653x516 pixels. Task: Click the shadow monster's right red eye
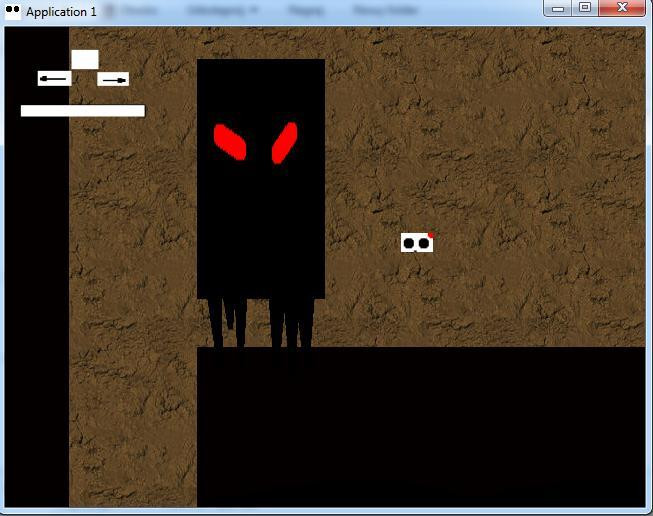click(284, 143)
